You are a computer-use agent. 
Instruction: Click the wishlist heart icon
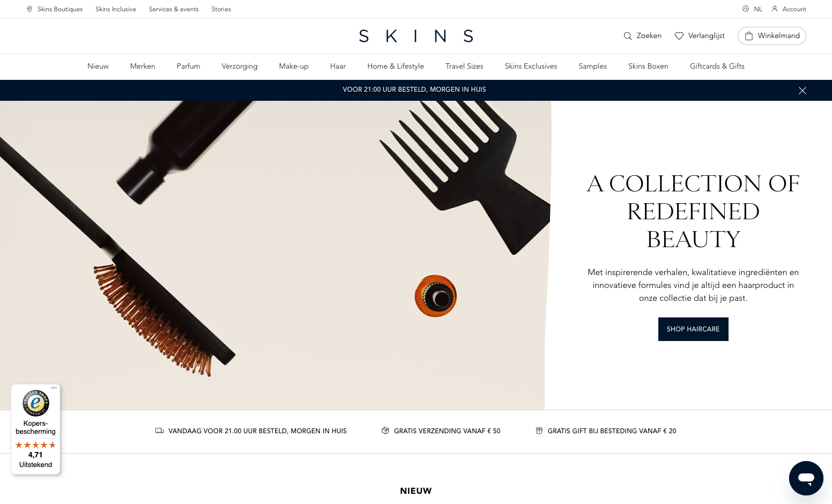click(679, 36)
